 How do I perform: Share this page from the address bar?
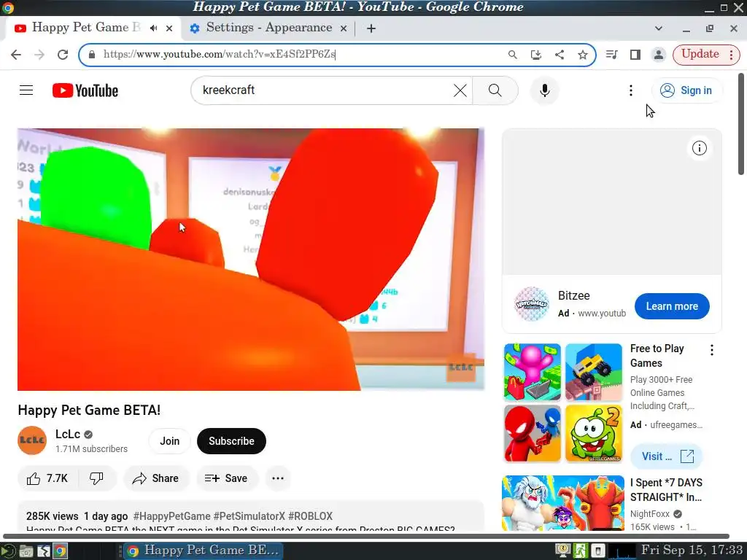[x=560, y=55]
